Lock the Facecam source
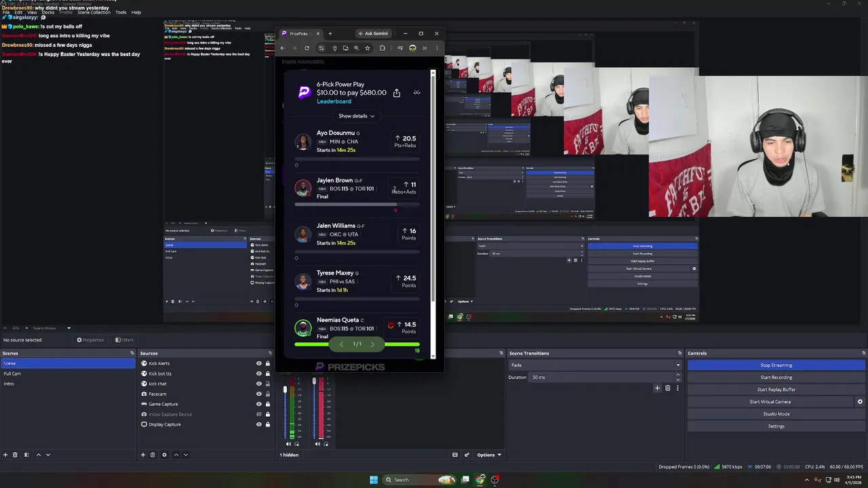Screen dimensions: 868x488 coord(268,394)
